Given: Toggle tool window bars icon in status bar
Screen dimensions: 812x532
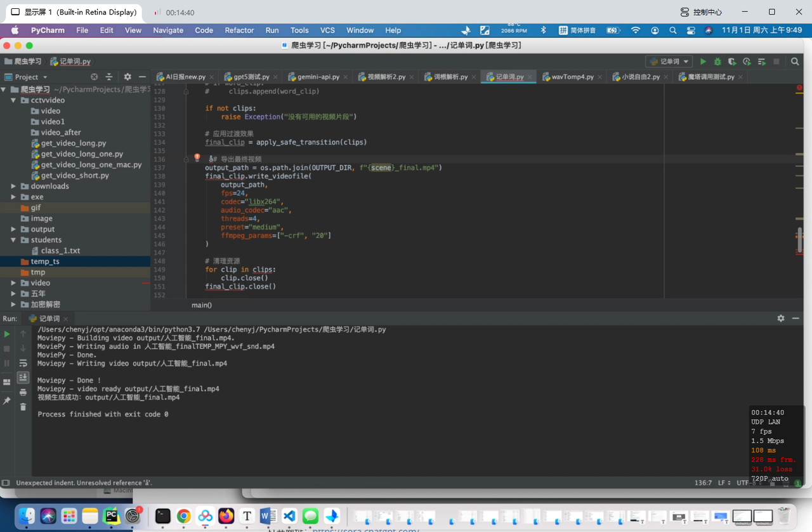Looking at the screenshot, I should coord(6,483).
